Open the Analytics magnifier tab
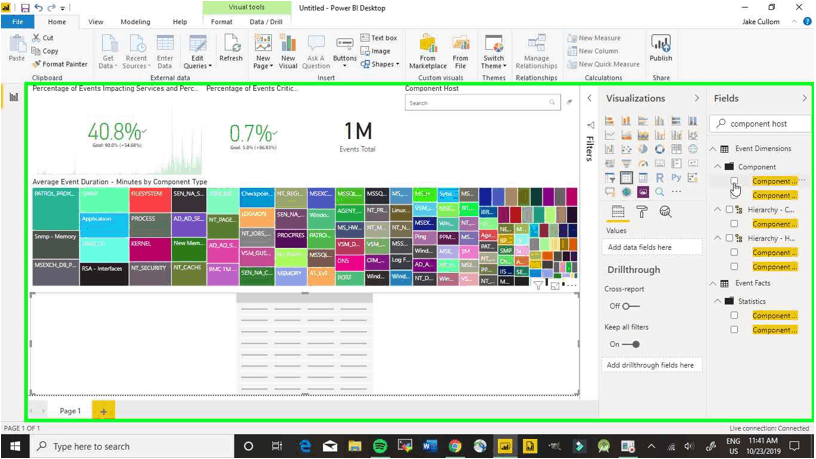Image resolution: width=816 pixels, height=459 pixels. (665, 212)
